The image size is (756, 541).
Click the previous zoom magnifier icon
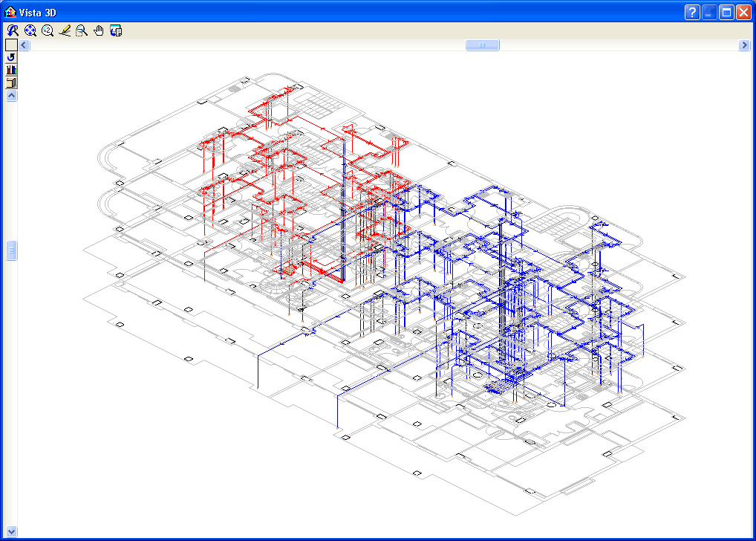click(x=13, y=30)
